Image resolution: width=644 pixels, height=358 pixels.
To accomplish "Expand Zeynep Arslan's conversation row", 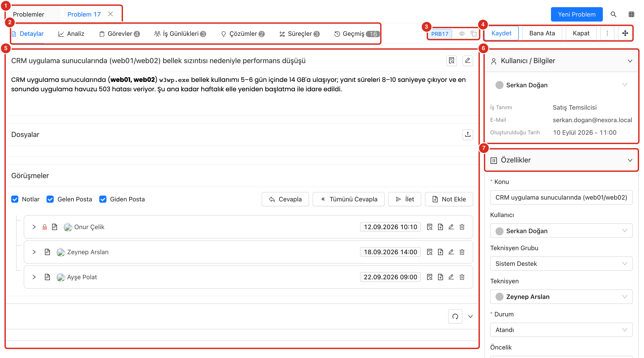I will 34,252.
